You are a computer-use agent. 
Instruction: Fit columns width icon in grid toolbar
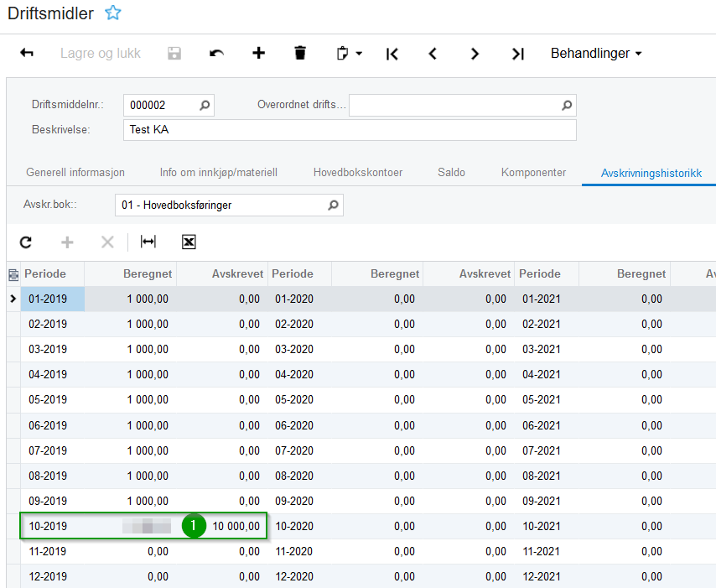click(148, 242)
